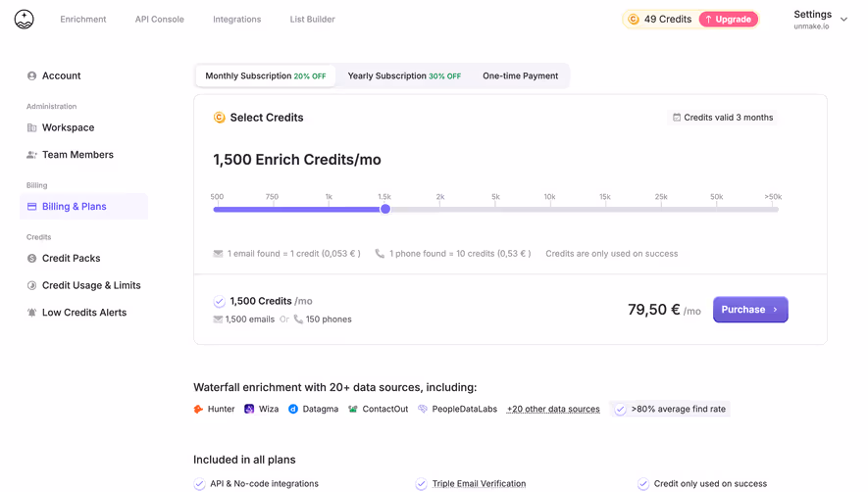This screenshot has width=868, height=492.
Task: Open Credit Usage & Limits page
Action: 91,285
